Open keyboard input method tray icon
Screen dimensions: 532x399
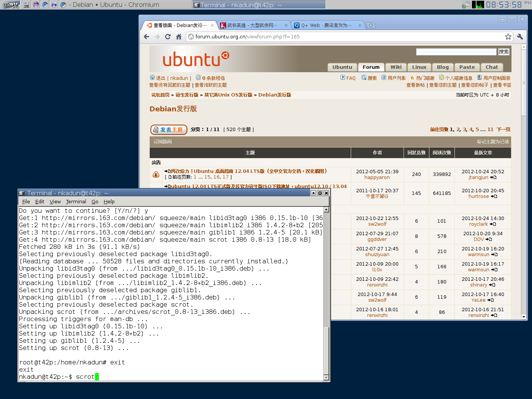(x=466, y=5)
